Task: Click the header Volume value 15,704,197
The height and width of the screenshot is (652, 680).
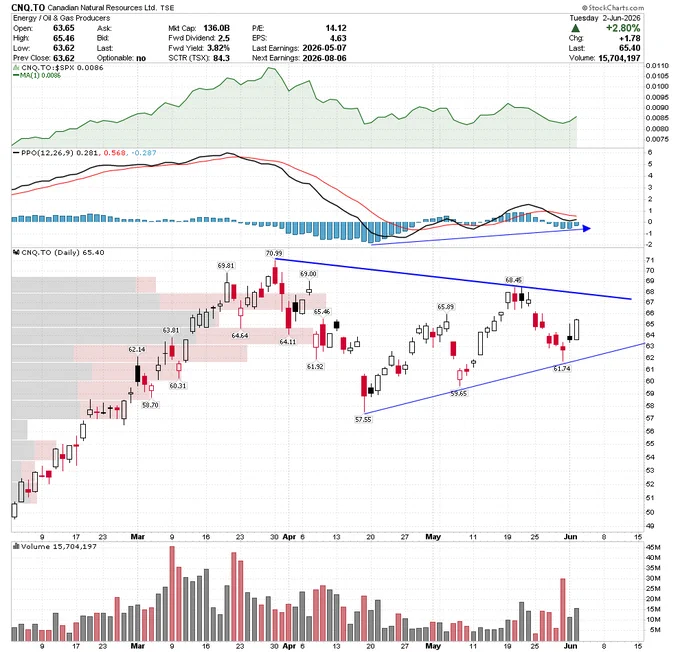Action: click(619, 58)
